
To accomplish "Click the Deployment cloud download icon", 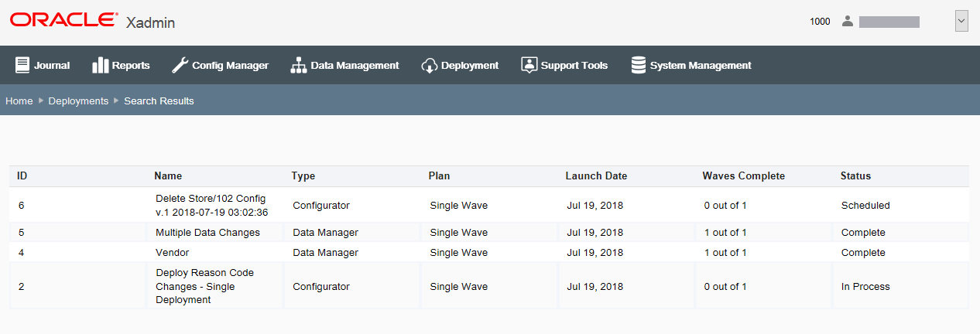I will coord(430,66).
